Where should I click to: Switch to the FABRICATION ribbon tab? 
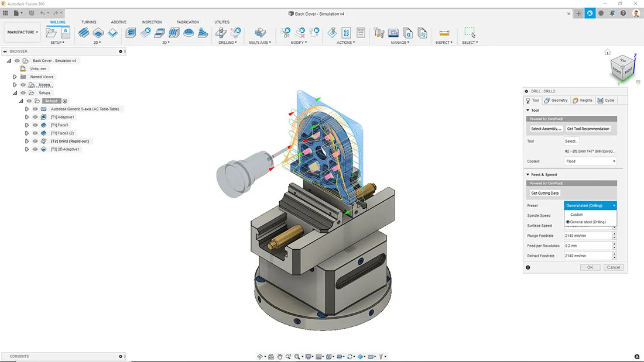click(188, 22)
